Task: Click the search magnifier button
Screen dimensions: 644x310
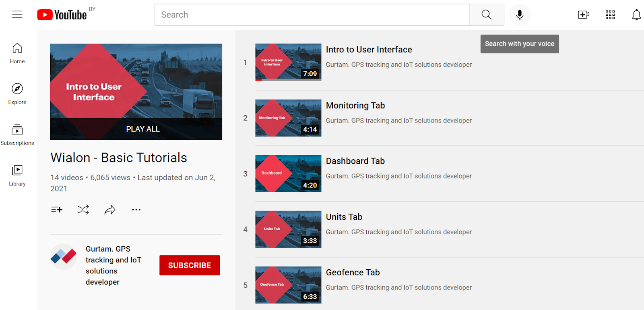Action: pyautogui.click(x=486, y=15)
